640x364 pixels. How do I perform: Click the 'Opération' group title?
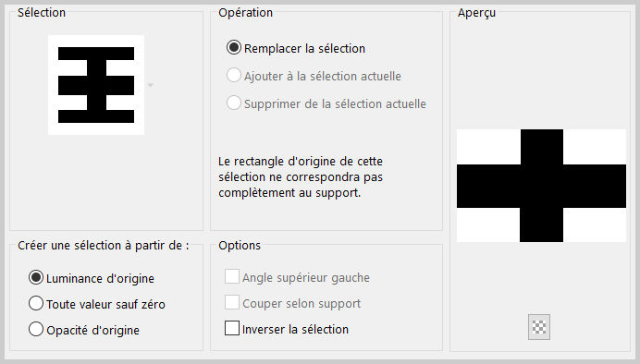coord(245,13)
